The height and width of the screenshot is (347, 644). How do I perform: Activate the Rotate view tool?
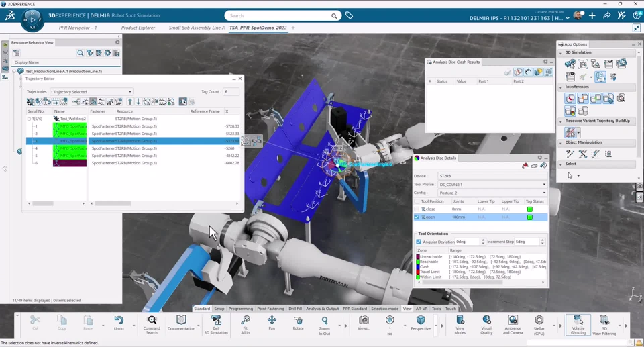pyautogui.click(x=298, y=323)
